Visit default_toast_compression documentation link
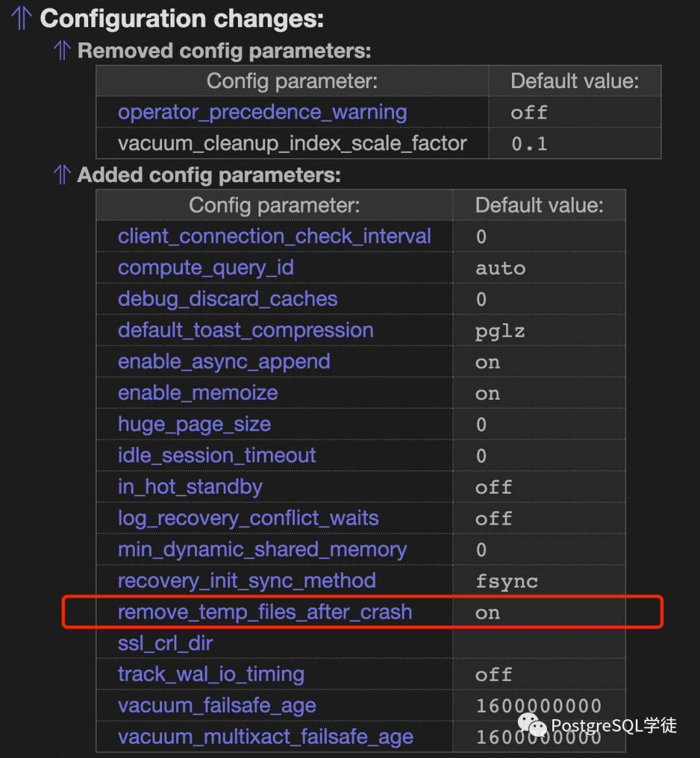Screen dimensions: 700x758 tap(246, 330)
